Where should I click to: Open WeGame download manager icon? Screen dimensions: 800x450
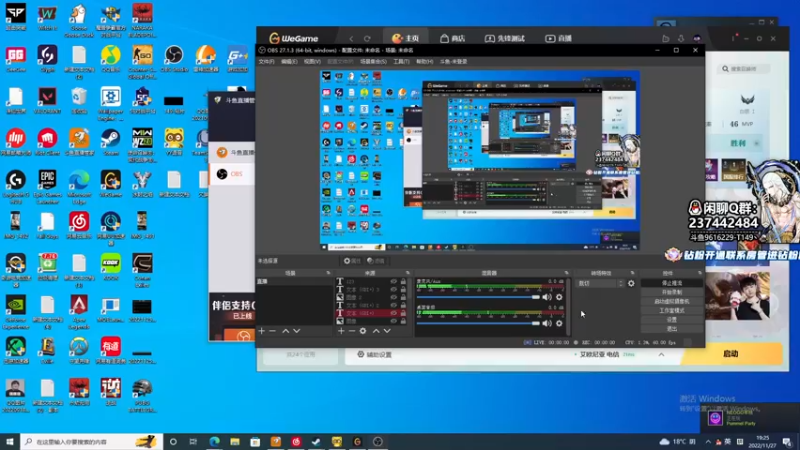[x=681, y=38]
